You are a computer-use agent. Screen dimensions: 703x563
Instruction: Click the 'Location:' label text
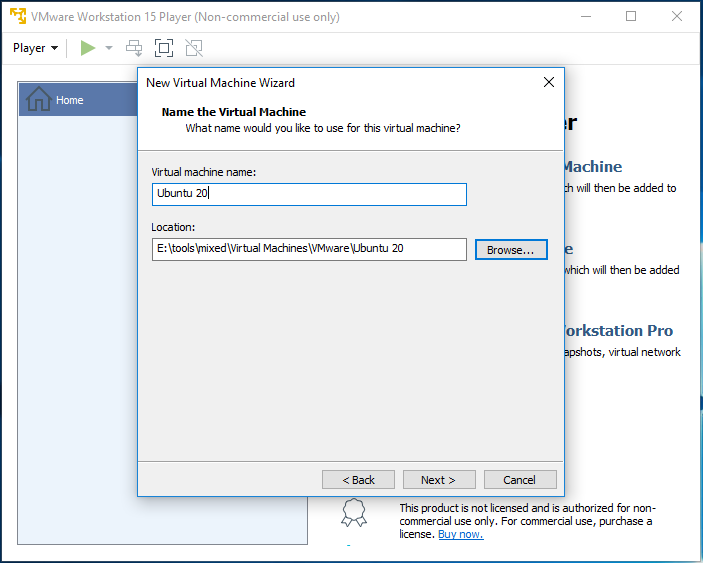click(x=173, y=227)
